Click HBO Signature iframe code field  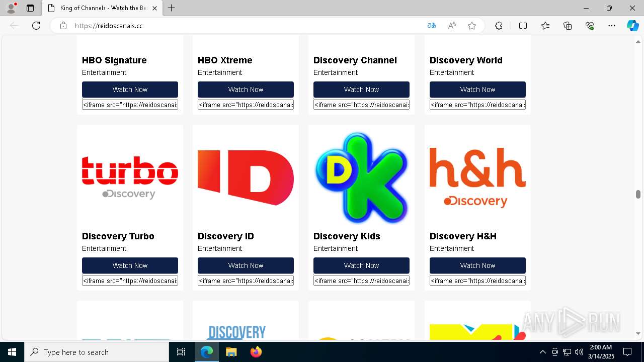[130, 105]
